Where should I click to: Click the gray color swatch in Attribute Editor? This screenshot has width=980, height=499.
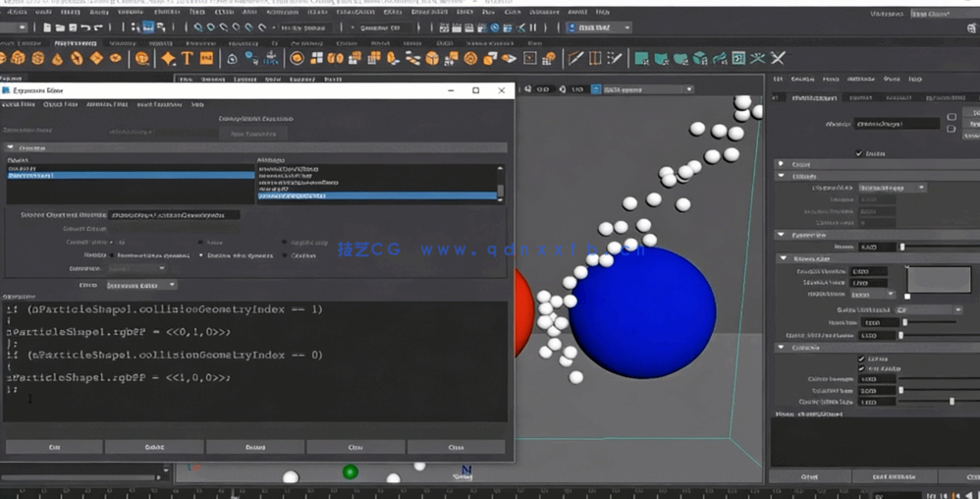coord(938,279)
